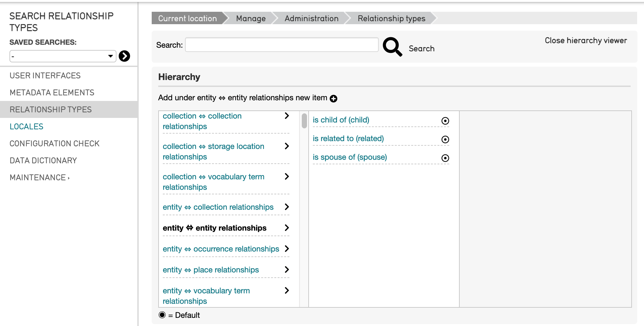644x326 pixels.
Task: Click the magnifying glass search icon
Action: 392,47
